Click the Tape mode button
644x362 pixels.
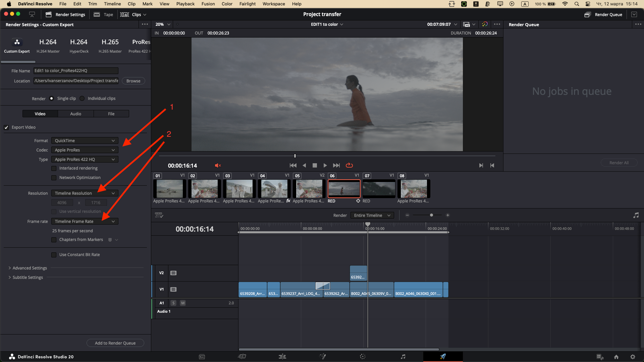point(103,15)
